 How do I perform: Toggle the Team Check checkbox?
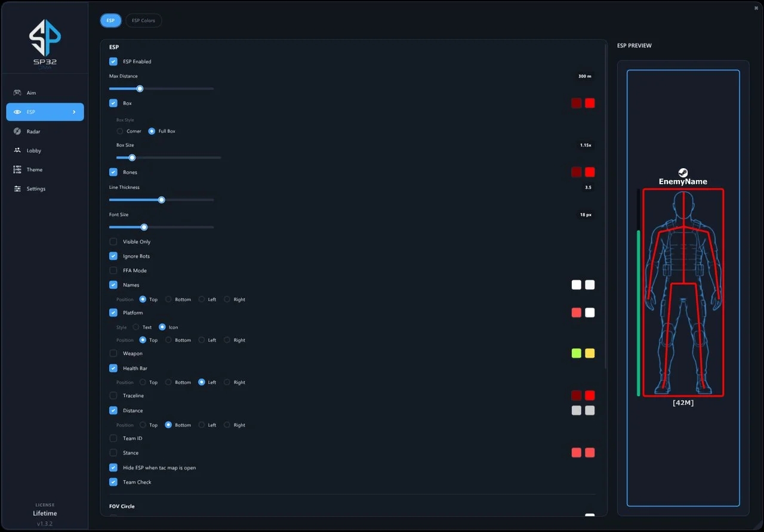[x=113, y=482]
